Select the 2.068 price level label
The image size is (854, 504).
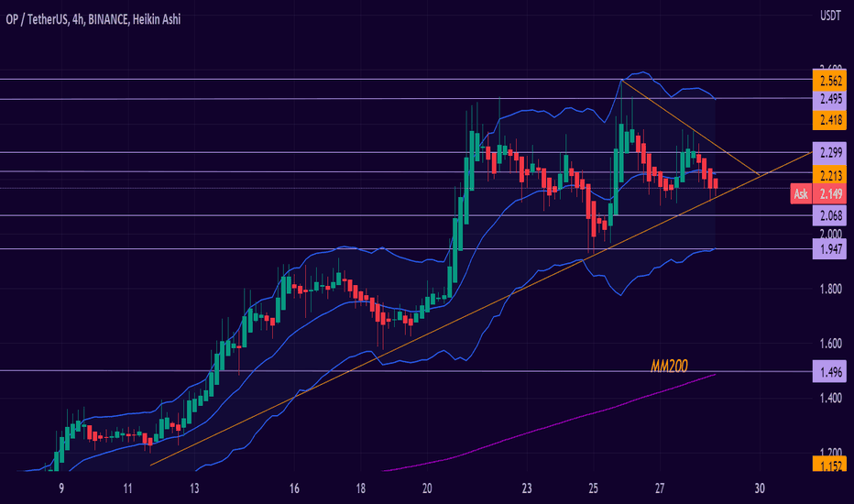tap(829, 215)
